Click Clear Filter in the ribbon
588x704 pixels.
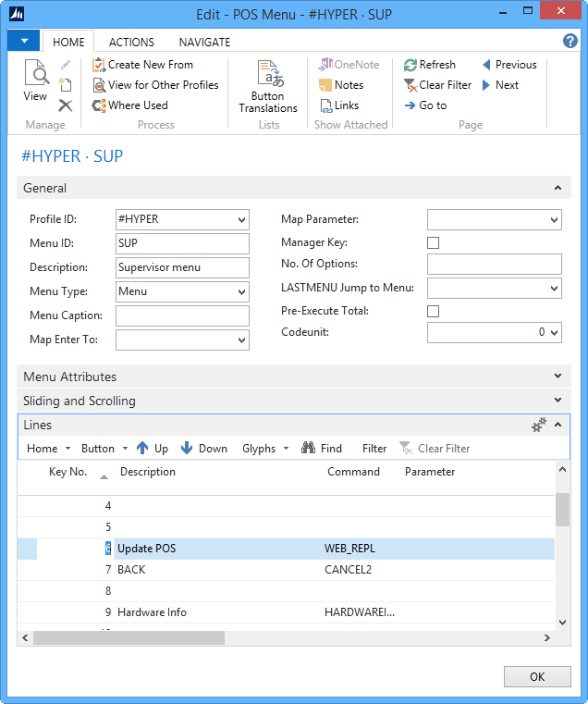pos(437,85)
